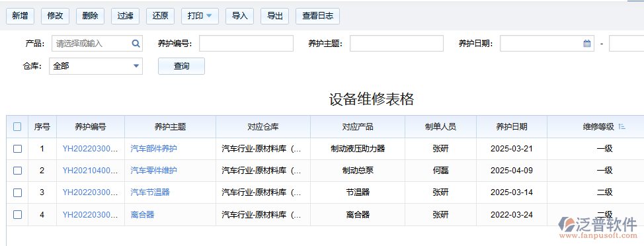This screenshot has width=644, height=246.
Task: Open link 汽车部件养护
Action: click(153, 149)
